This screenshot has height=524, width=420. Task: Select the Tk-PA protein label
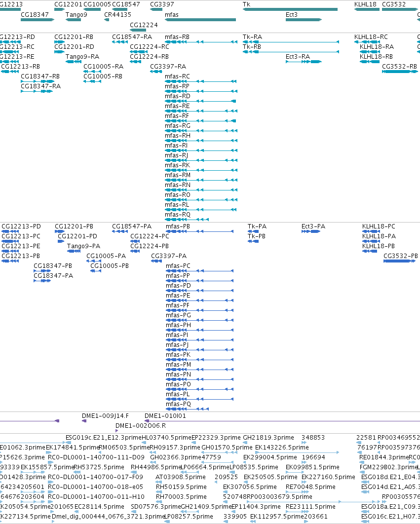pyautogui.click(x=257, y=226)
